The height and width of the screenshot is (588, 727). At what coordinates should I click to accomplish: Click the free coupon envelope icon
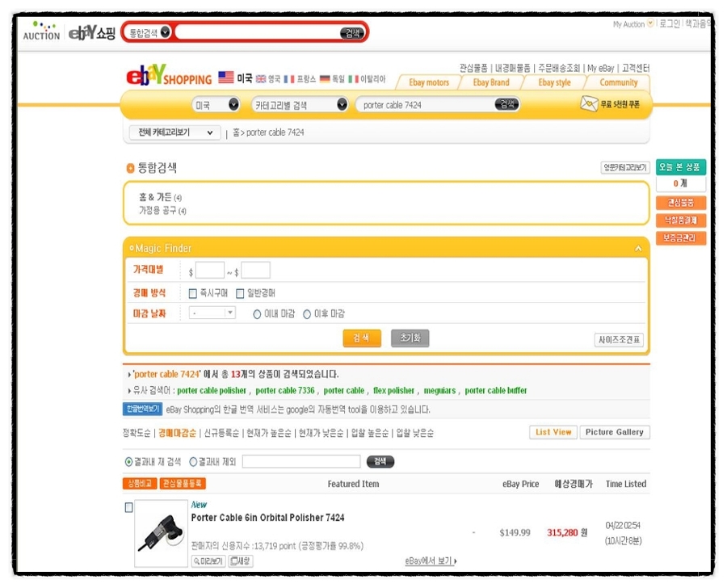point(589,104)
